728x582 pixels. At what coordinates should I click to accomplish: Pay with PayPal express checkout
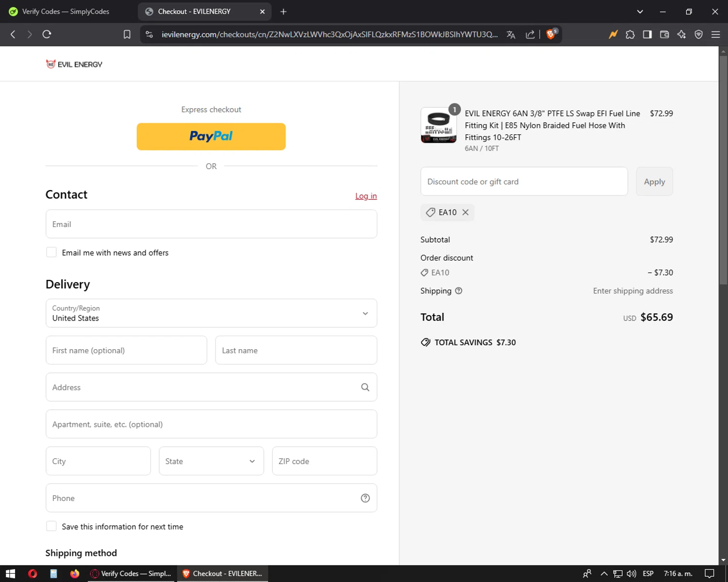pos(211,136)
